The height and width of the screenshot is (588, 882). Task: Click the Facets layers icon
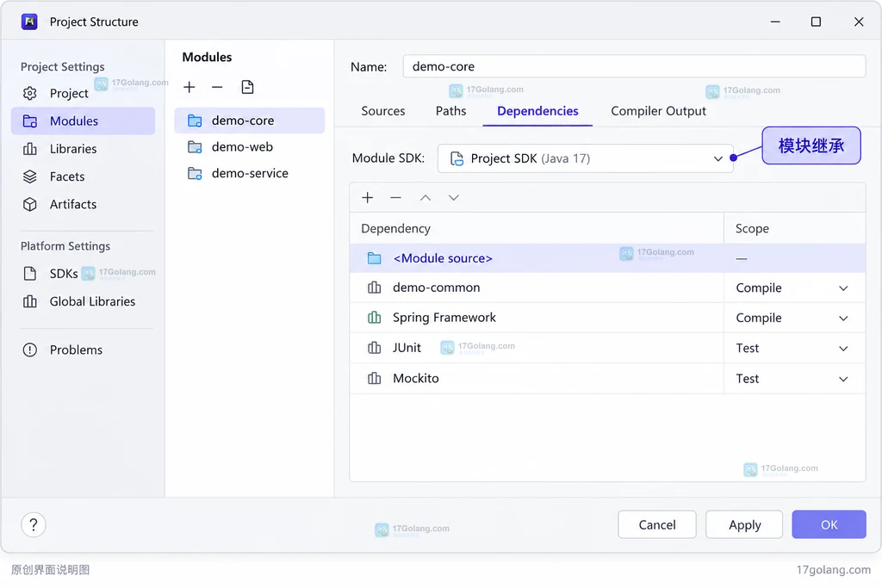coord(30,176)
